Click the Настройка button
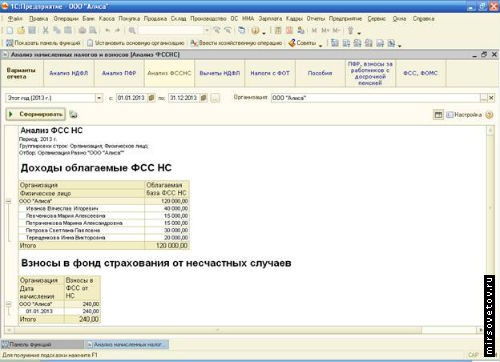This screenshot has width=500, height=362. pyautogui.click(x=464, y=115)
